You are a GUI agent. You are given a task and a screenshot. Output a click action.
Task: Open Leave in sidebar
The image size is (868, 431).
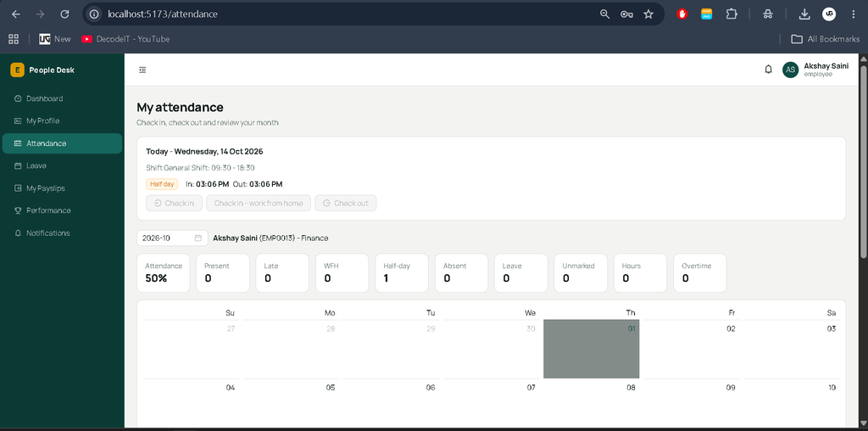coord(62,165)
